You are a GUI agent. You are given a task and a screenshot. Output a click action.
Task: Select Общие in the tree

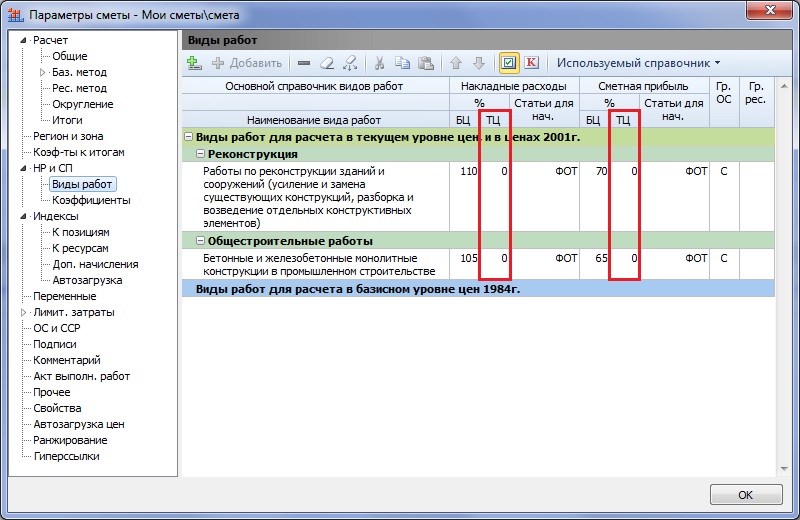[x=69, y=56]
